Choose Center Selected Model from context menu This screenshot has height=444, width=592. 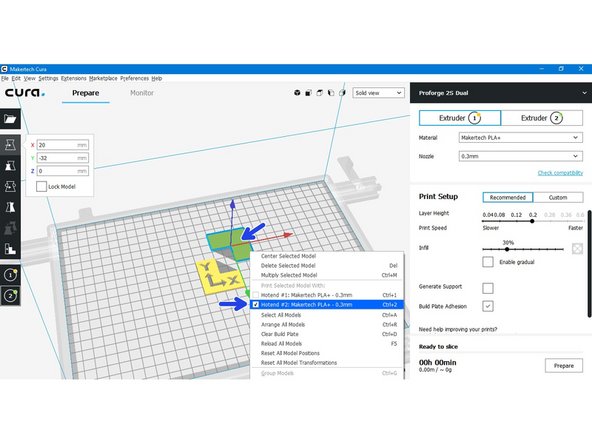(327, 256)
